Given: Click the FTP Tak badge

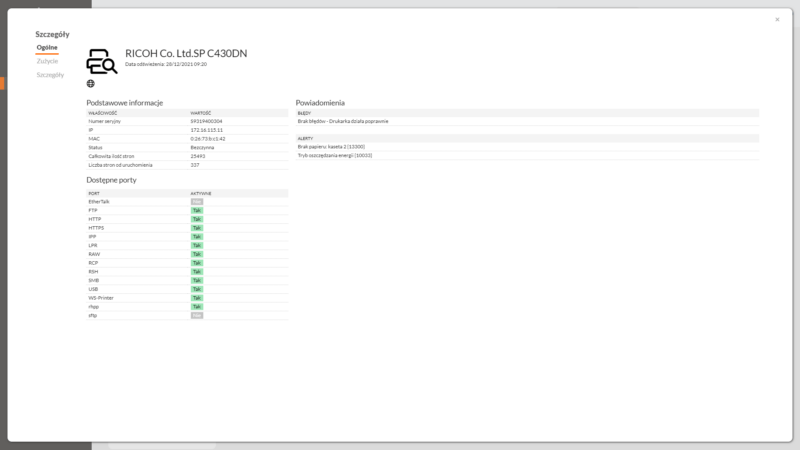Looking at the screenshot, I should tap(197, 211).
